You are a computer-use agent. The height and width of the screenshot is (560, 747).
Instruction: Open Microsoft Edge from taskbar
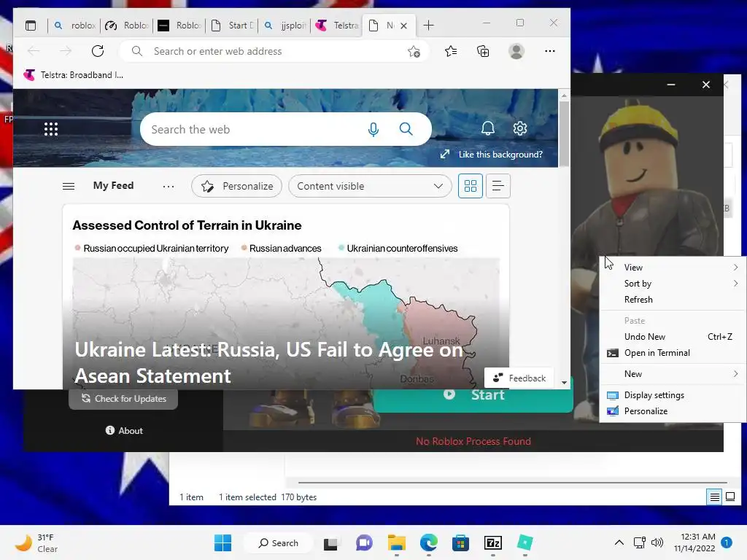coord(429,542)
